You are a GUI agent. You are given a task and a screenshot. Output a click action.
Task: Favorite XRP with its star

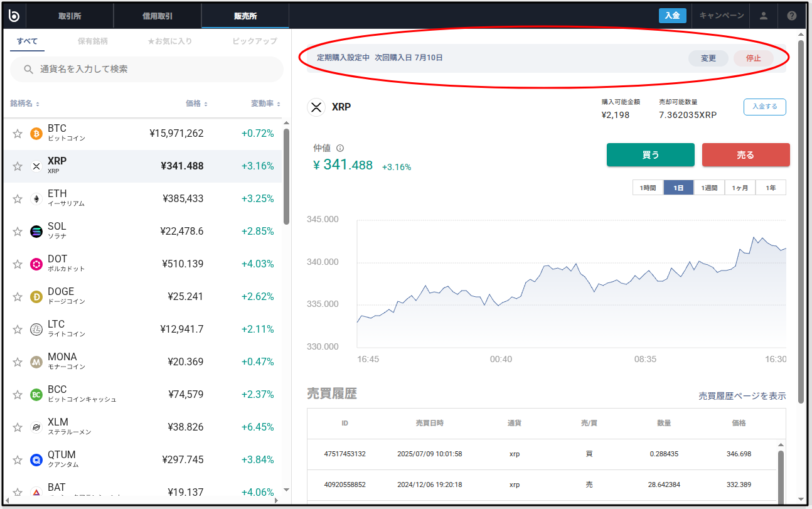coord(18,166)
